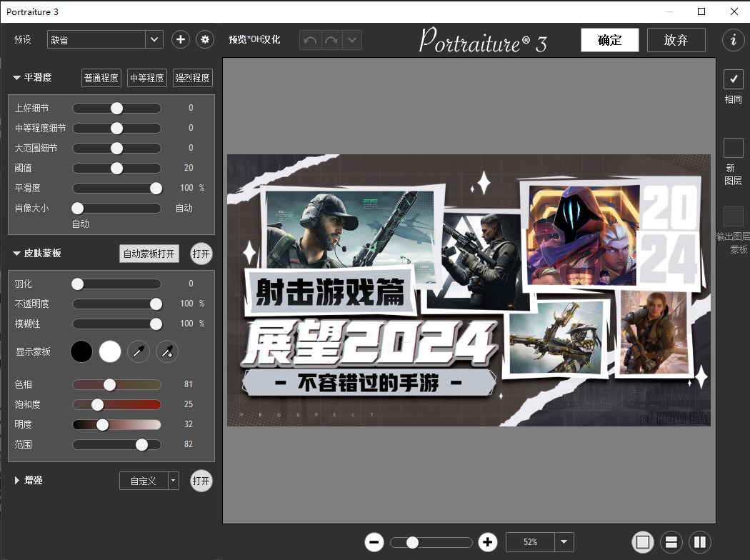750x560 pixels.
Task: Select the skin tone eyedropper in 皮肤蒙板 panel
Action: pos(139,351)
